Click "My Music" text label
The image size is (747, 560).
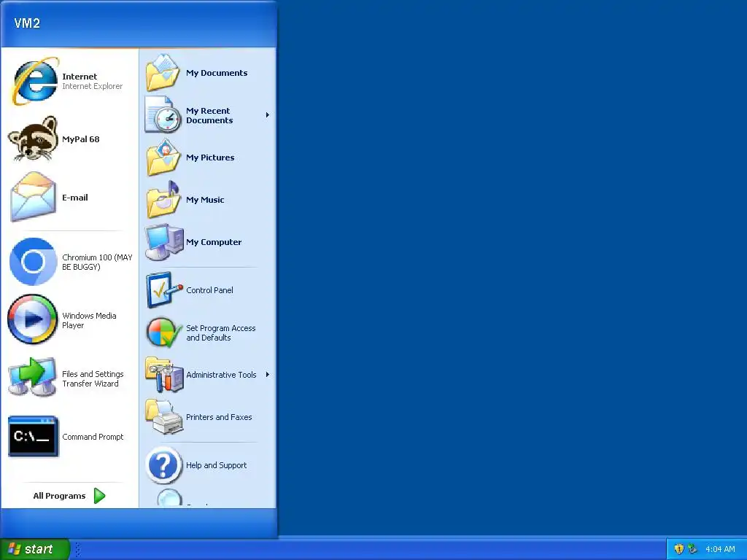tap(205, 200)
